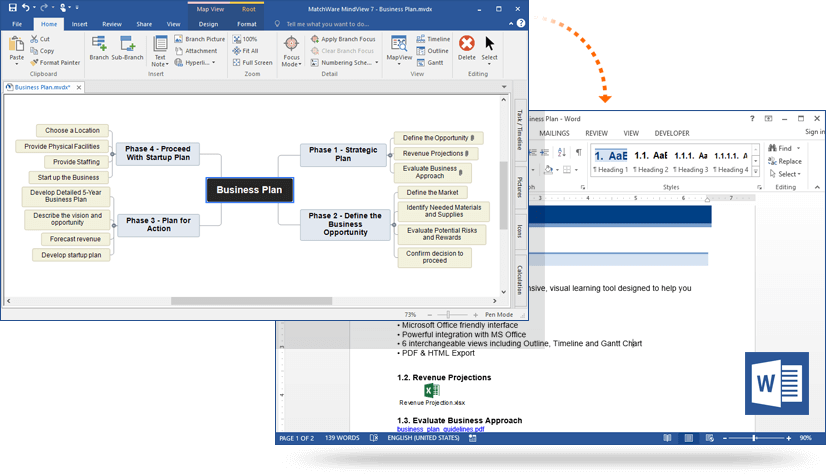Switch Word to Read Mode view icon
Viewport: 826px width, 474px height.
(x=667, y=438)
